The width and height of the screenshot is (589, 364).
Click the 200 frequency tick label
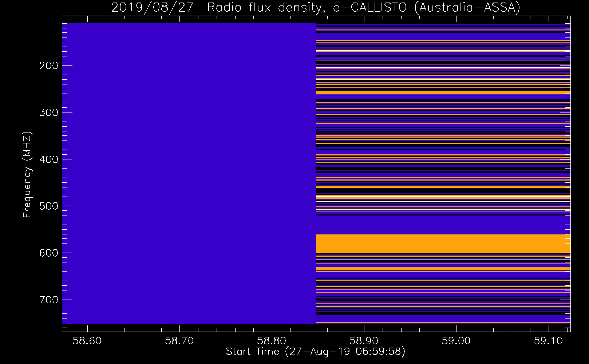click(x=48, y=66)
